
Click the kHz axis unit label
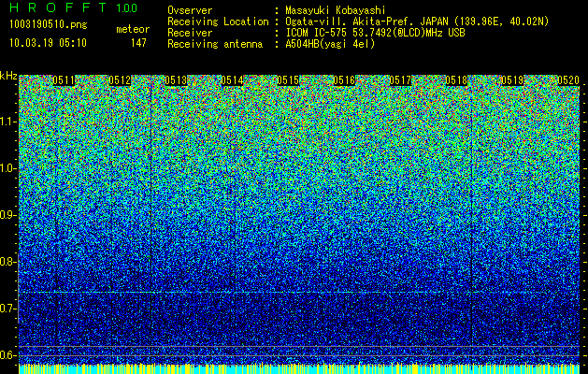coord(8,76)
